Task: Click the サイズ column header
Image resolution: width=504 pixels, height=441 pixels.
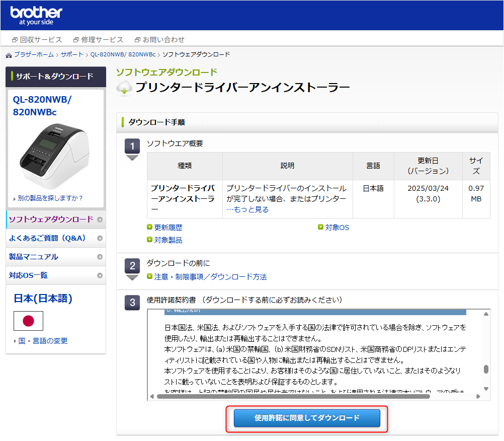Action: 476,166
